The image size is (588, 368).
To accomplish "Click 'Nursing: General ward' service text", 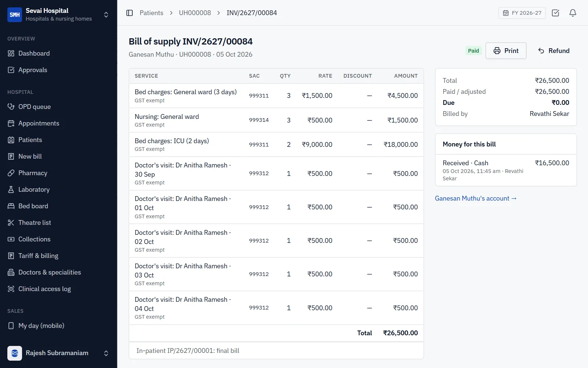I will [x=166, y=117].
